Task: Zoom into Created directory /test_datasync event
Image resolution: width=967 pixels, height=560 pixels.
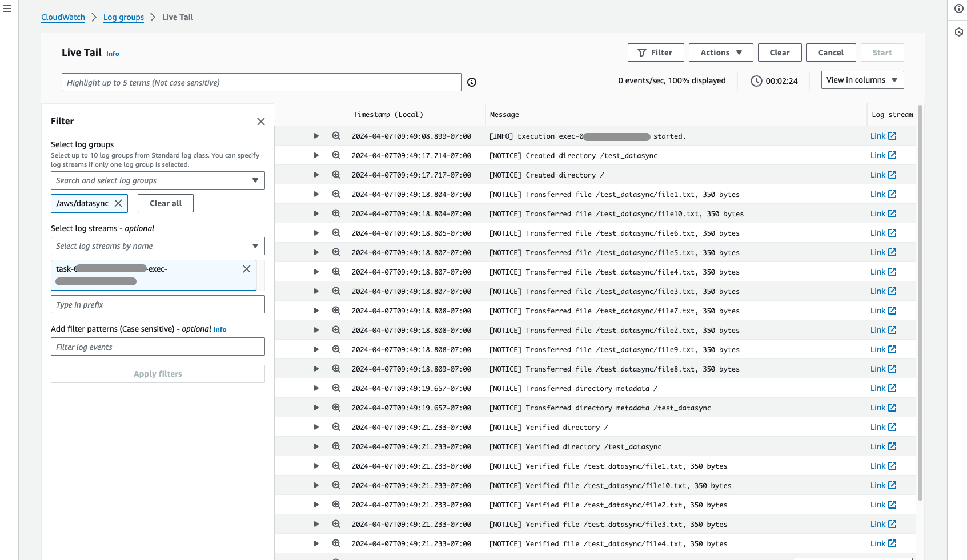Action: click(336, 155)
